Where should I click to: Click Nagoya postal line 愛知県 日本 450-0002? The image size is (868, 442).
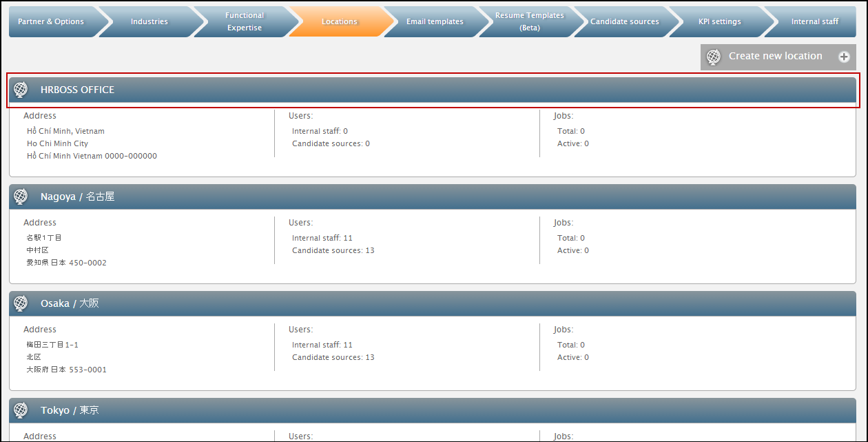click(x=66, y=263)
